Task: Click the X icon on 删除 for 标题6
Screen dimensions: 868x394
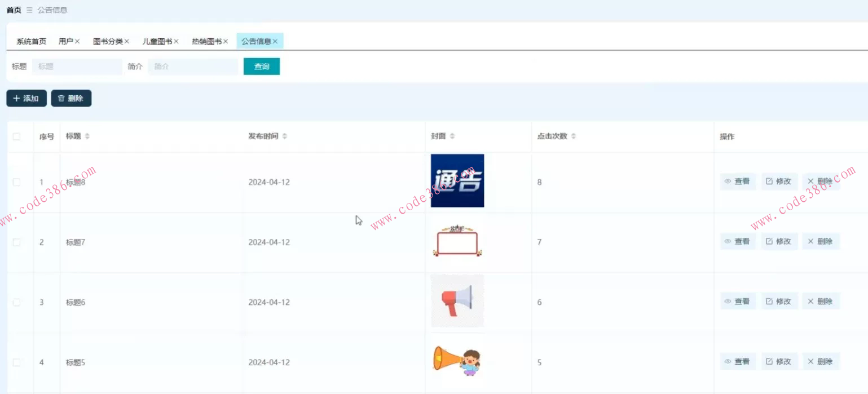Action: 810,301
